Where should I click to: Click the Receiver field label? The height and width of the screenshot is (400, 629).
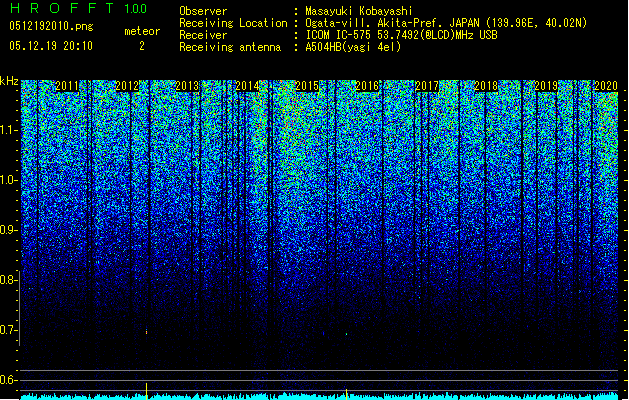[203, 35]
